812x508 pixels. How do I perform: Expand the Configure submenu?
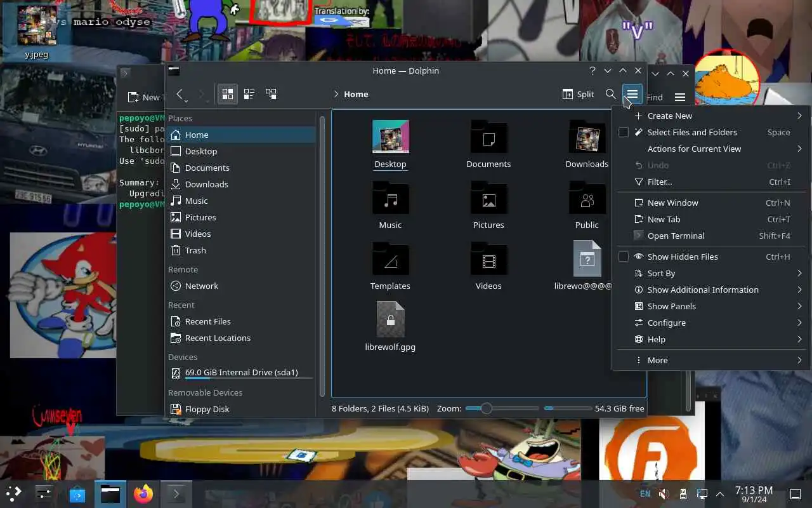(711, 323)
